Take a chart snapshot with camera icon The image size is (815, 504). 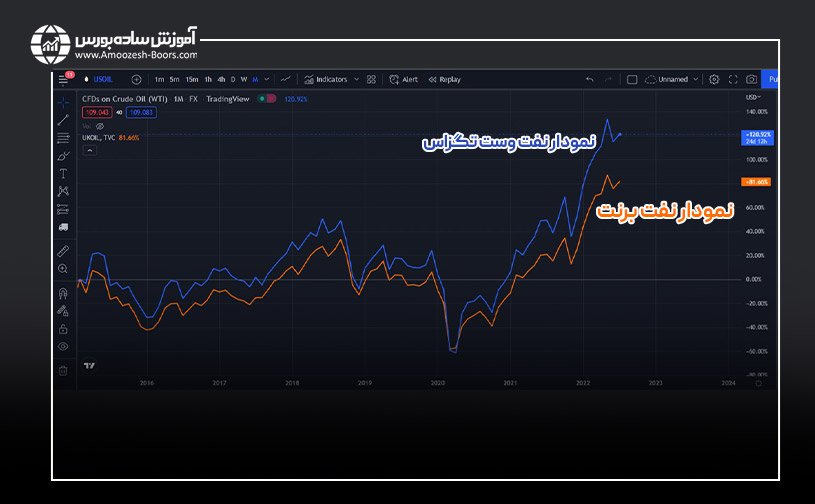750,79
